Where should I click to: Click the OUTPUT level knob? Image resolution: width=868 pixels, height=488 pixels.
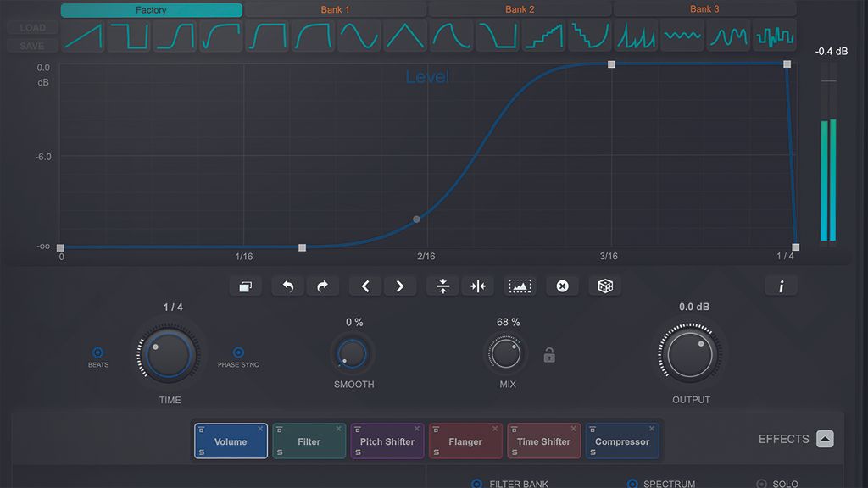(690, 354)
